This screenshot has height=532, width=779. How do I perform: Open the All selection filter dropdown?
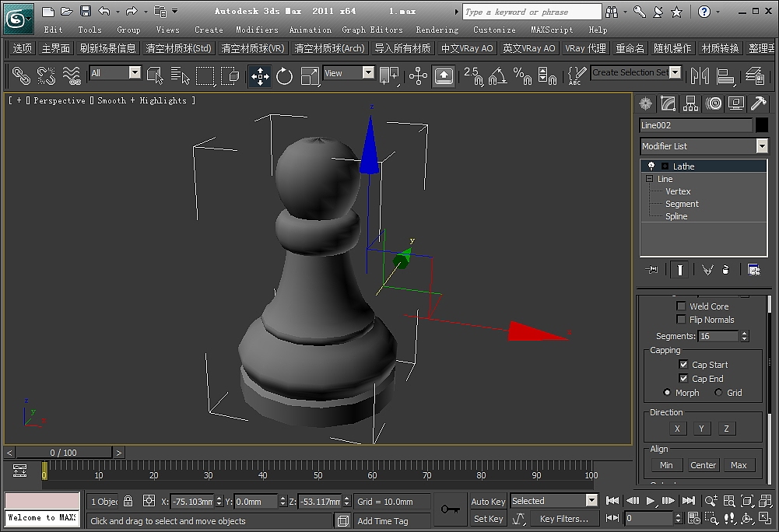pos(135,72)
